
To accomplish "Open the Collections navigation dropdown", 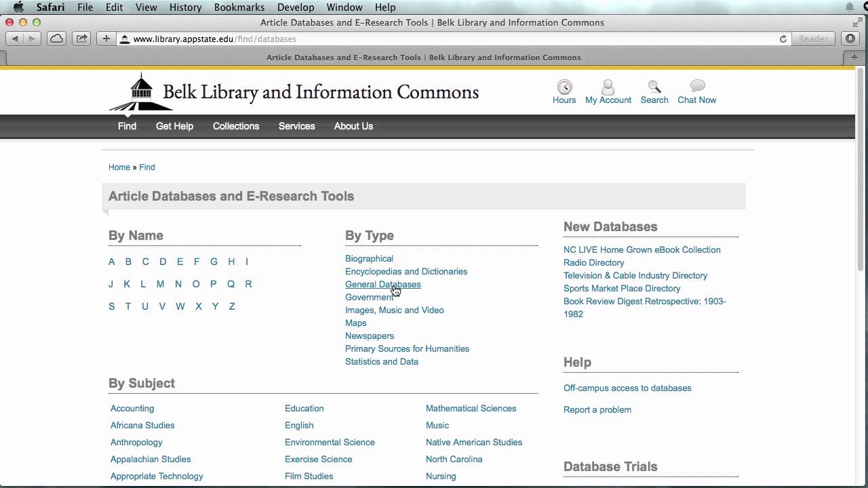I will 236,126.
